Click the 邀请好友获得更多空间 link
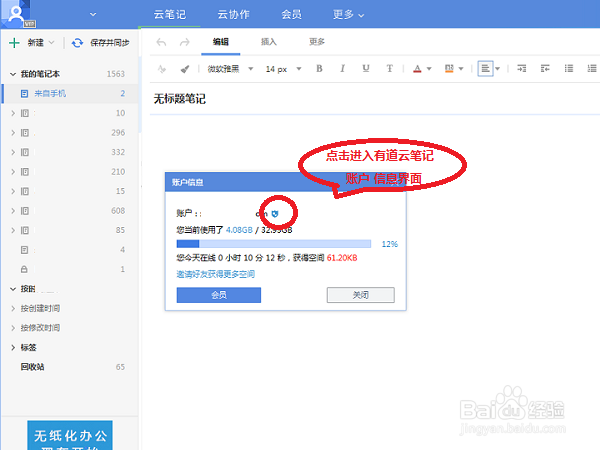 (215, 274)
